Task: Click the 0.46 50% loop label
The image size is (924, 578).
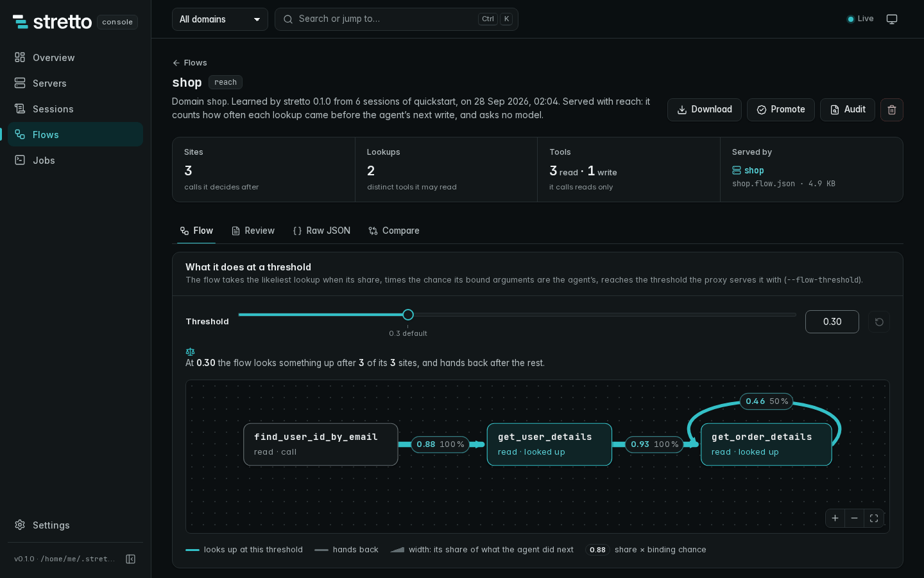Action: point(767,401)
